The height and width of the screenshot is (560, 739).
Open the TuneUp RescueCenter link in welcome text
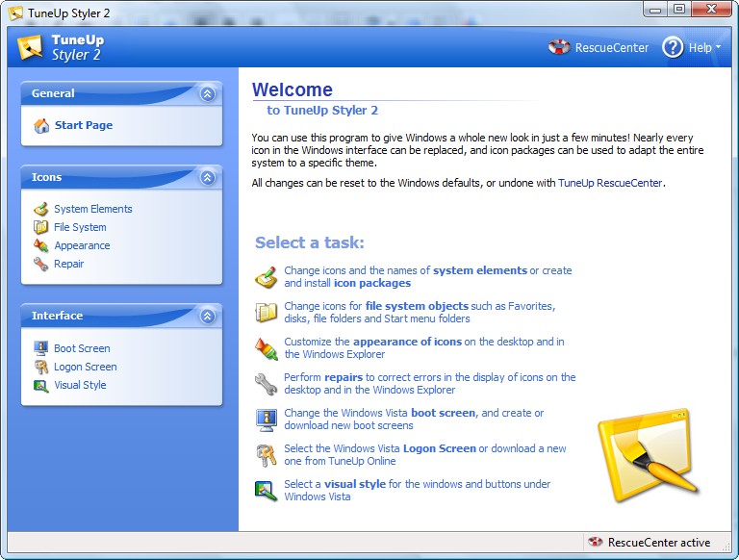click(610, 183)
